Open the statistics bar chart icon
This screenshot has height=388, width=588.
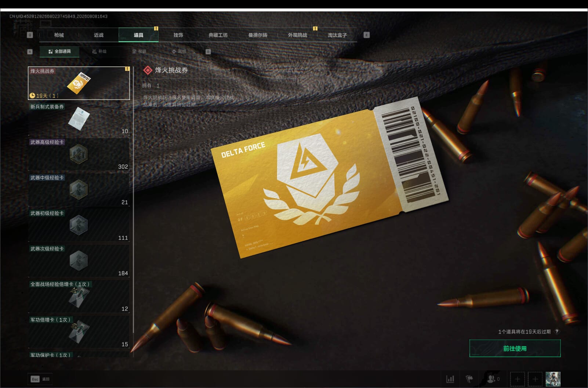click(450, 379)
